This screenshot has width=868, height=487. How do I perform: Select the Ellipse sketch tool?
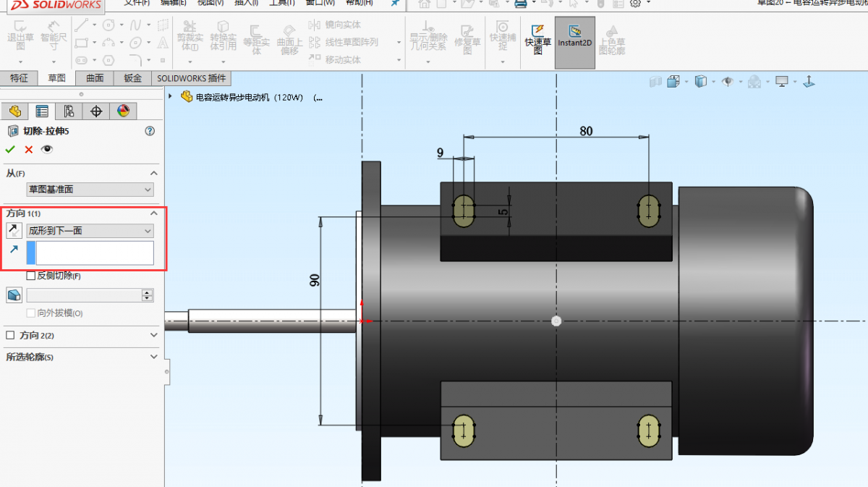pos(136,43)
